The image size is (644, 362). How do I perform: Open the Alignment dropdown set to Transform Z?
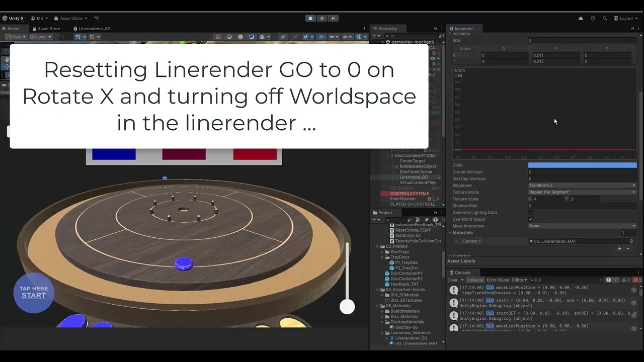pyautogui.click(x=582, y=185)
